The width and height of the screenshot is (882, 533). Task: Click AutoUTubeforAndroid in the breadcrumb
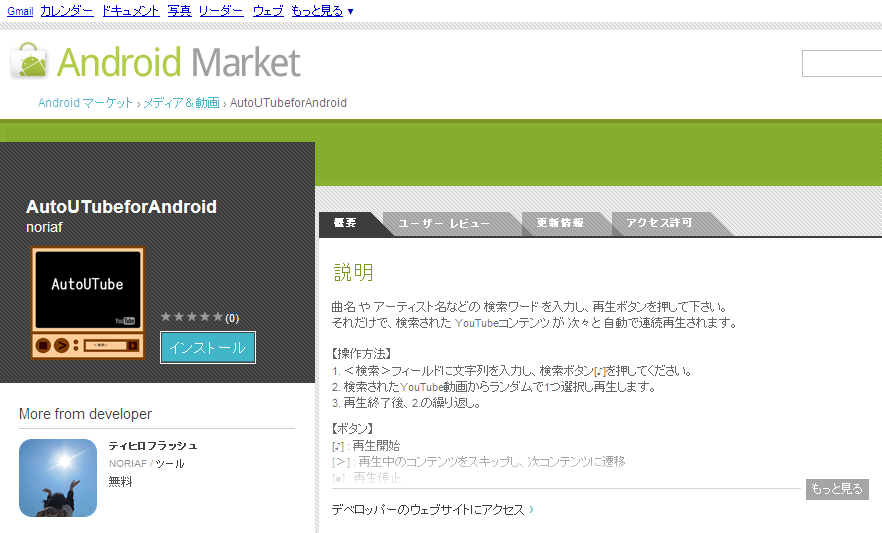pyautogui.click(x=288, y=103)
